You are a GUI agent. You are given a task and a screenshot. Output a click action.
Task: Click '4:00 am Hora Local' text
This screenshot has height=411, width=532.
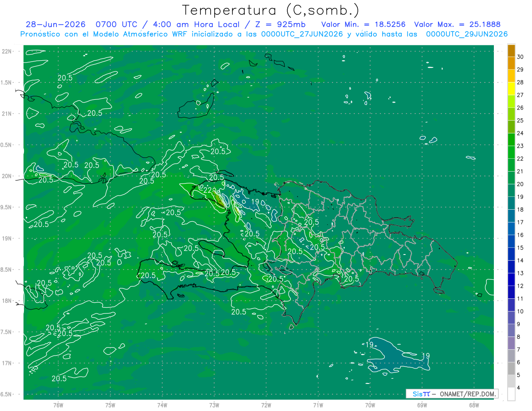click(196, 24)
